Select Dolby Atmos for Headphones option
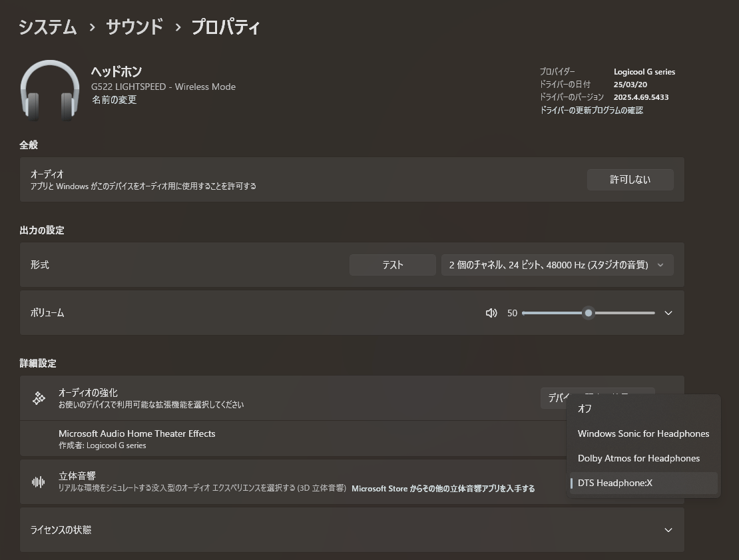739x560 pixels. (x=638, y=458)
